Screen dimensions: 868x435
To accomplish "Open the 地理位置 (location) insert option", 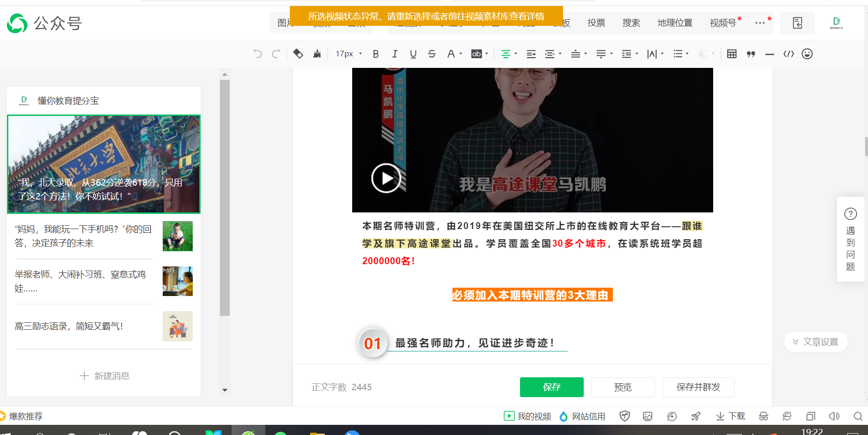I will 675,23.
